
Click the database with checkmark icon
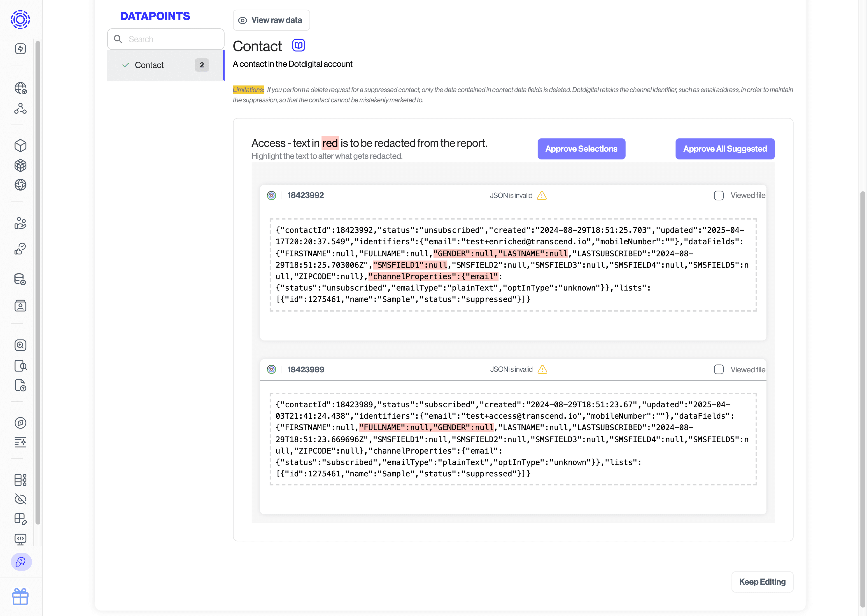(21, 279)
